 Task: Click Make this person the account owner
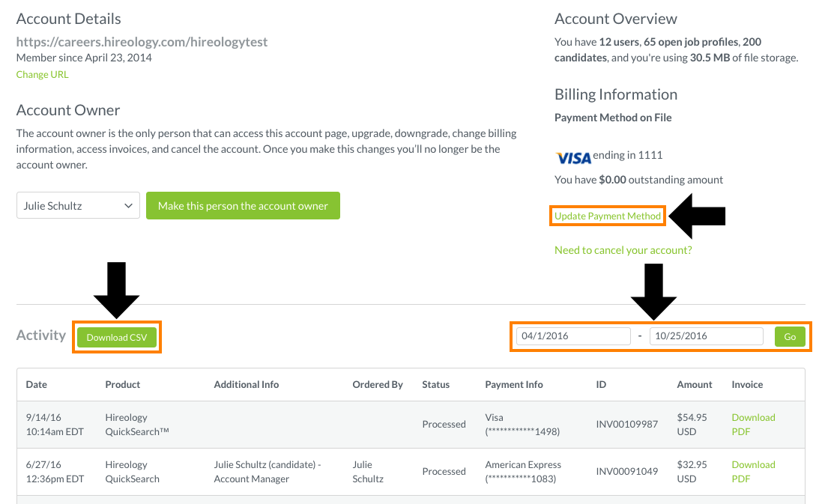click(x=243, y=205)
